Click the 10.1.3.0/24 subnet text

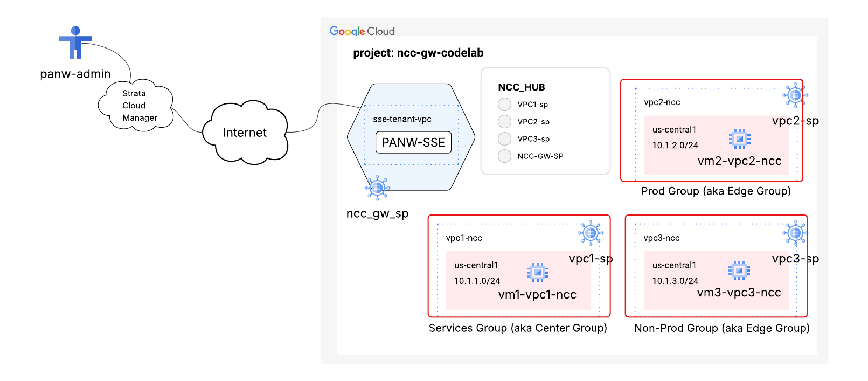675,281
